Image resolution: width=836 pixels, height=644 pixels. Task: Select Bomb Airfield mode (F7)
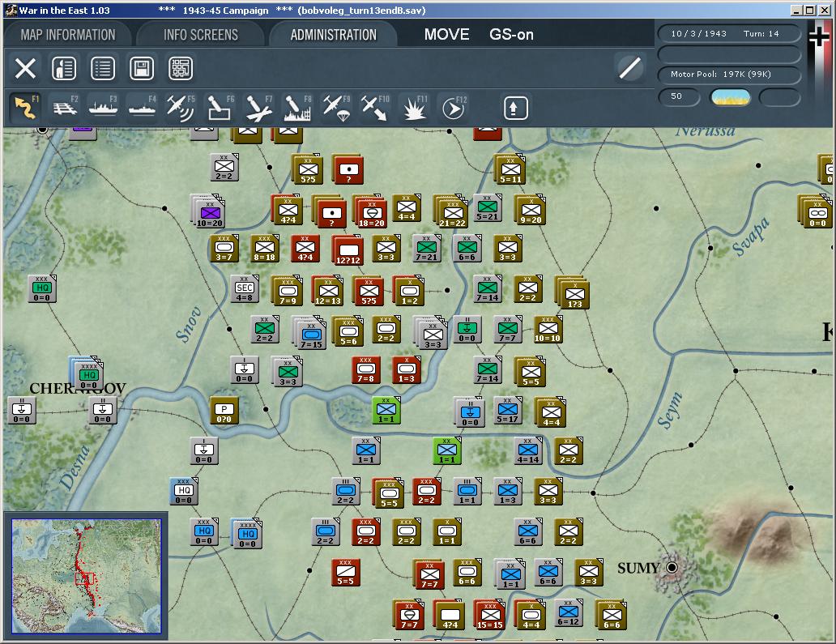(x=259, y=107)
